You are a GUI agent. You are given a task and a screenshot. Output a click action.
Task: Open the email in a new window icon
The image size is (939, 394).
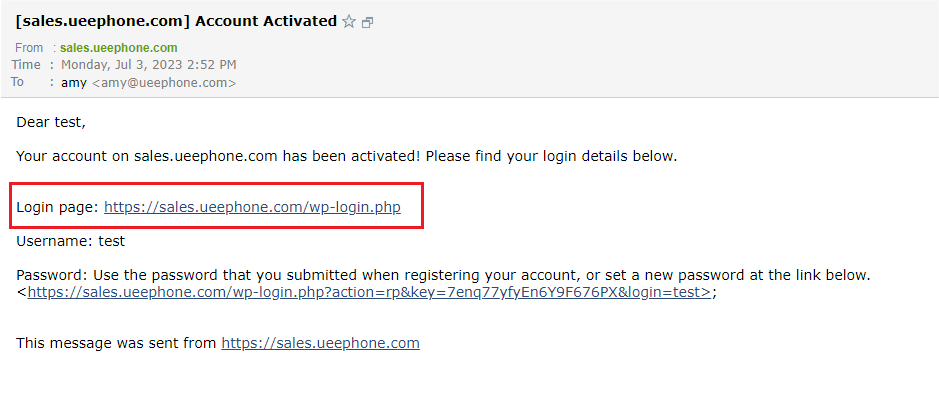pyautogui.click(x=368, y=23)
